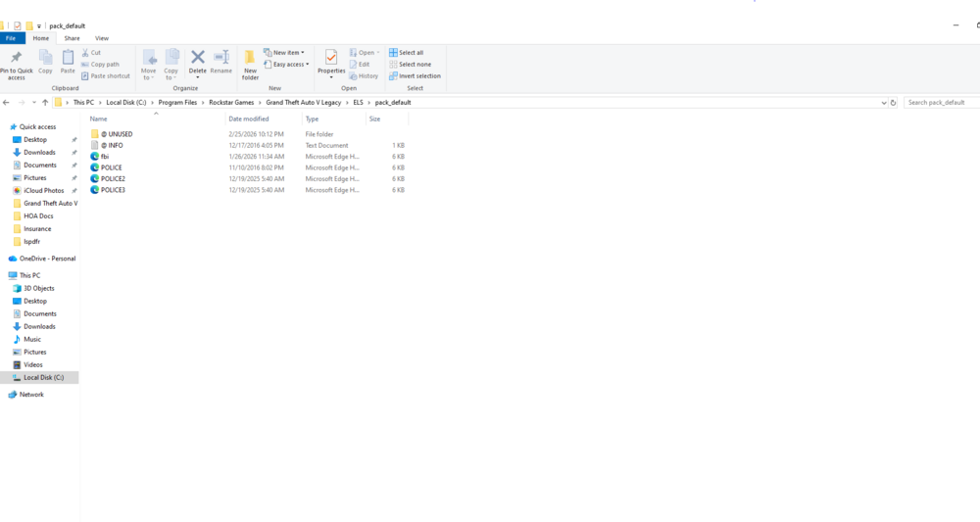980x522 pixels.
Task: Click the Forward navigation arrow
Action: tap(22, 103)
